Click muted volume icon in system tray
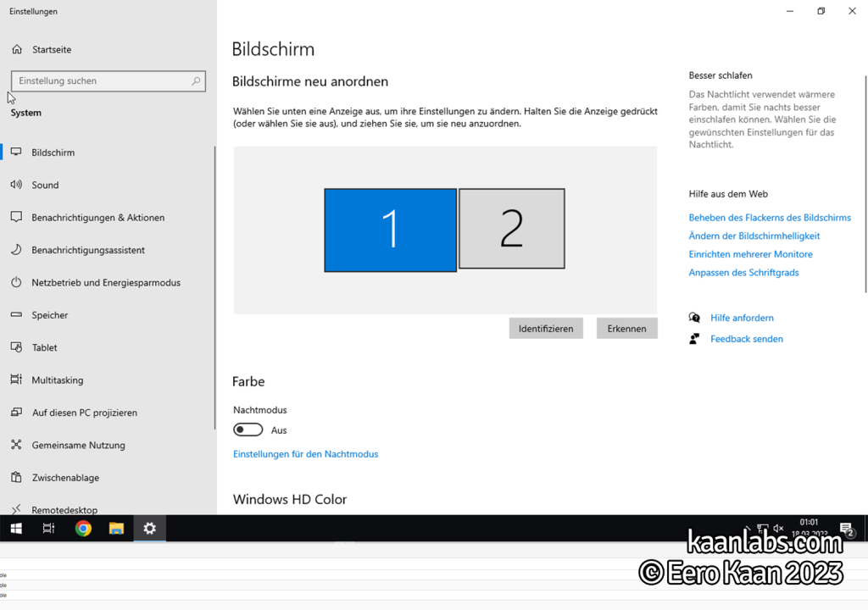Viewport: 868px width, 610px height. coord(778,528)
